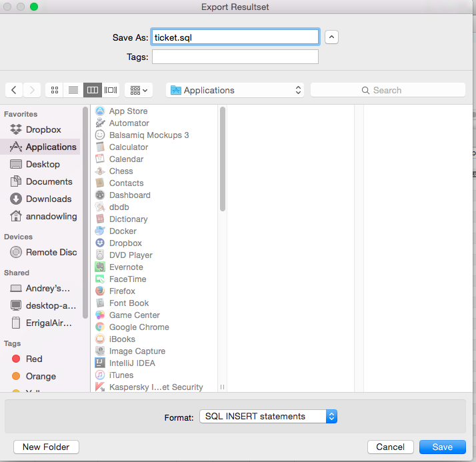Viewport: 476px width, 462px height.
Task: Open the Applications folder location popup
Action: (235, 90)
